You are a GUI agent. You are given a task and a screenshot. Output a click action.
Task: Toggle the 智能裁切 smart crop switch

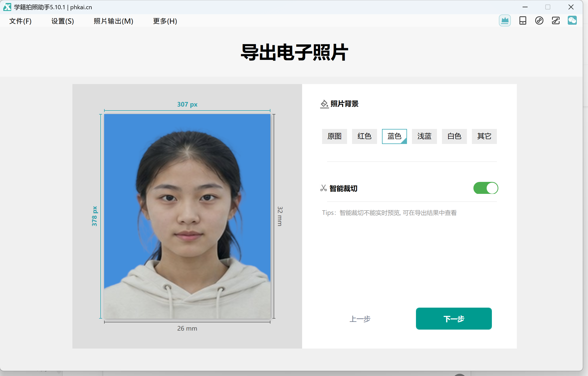tap(486, 188)
